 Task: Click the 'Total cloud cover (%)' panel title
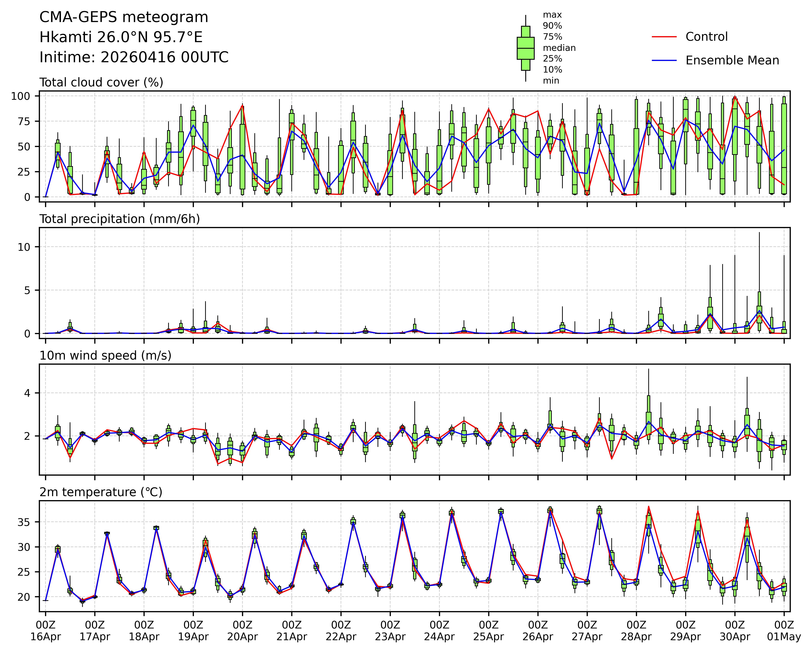pyautogui.click(x=101, y=83)
